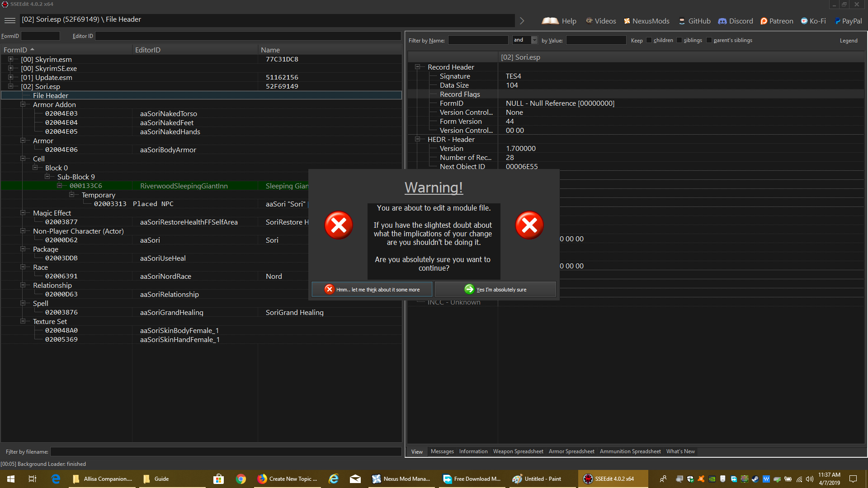Open Microsoft Store on the taskbar
Screen dimensions: 868x488
tap(219, 479)
